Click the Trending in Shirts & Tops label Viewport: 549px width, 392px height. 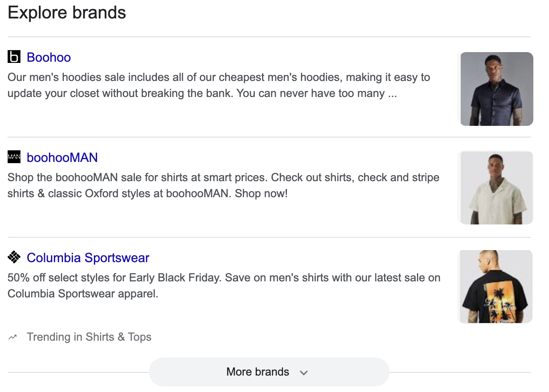pyautogui.click(x=89, y=337)
